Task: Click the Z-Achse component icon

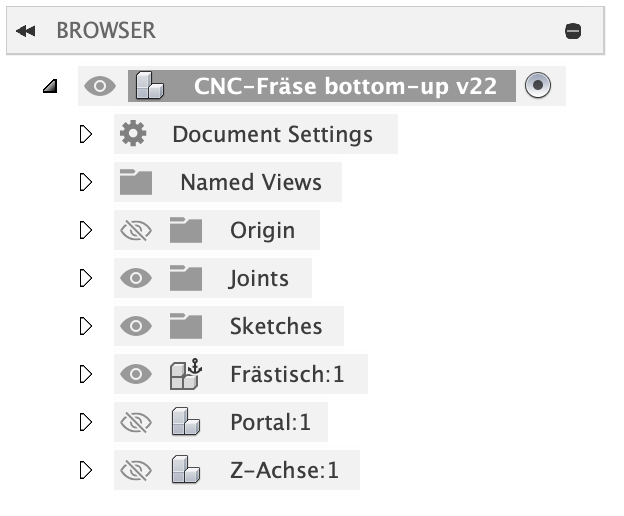Action: pos(186,470)
